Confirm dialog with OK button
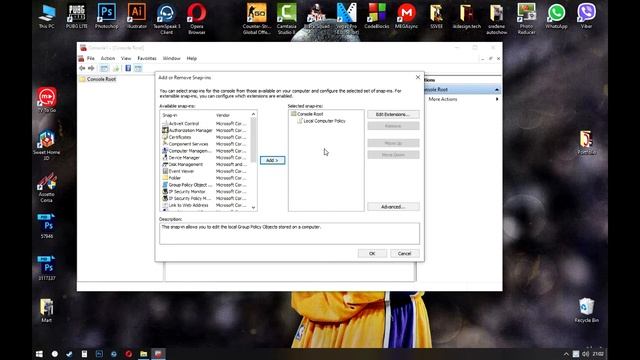Image resolution: width=640 pixels, height=360 pixels. (x=372, y=253)
